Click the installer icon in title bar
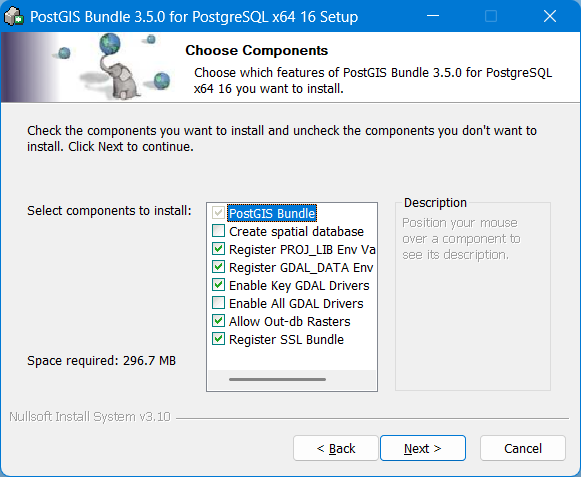581x477 pixels. tap(14, 16)
